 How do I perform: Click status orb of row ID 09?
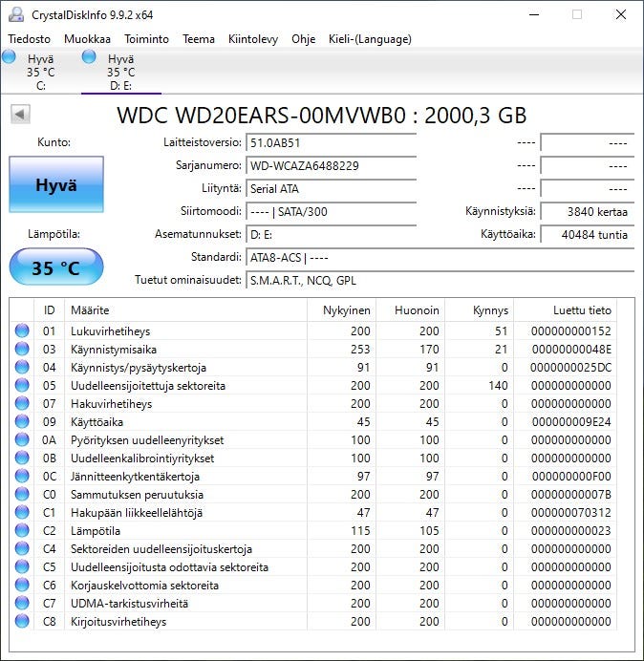tap(22, 421)
